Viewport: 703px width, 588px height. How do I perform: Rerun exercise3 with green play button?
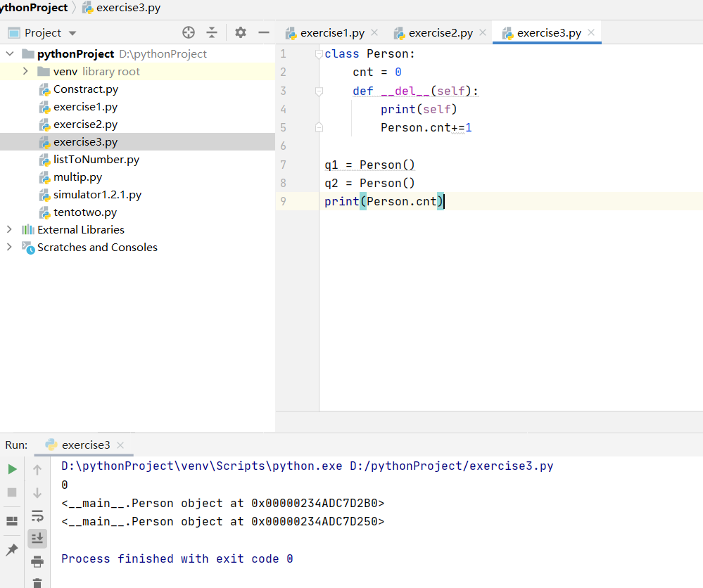12,469
